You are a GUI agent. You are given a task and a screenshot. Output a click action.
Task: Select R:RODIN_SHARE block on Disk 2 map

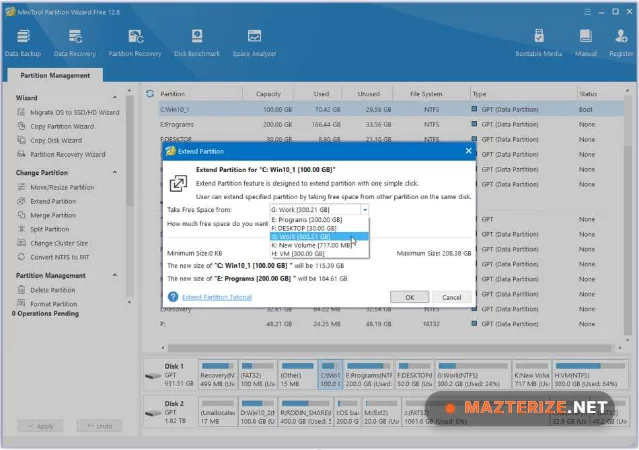tap(306, 412)
